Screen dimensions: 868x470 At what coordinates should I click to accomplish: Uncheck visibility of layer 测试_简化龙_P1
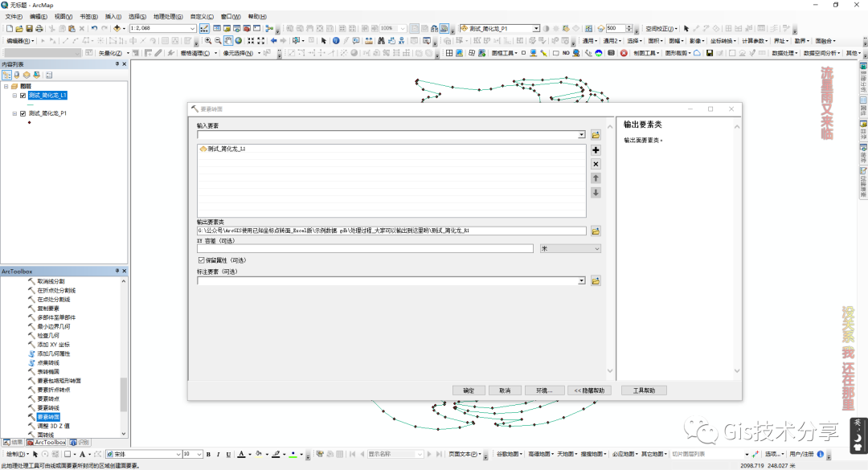[23, 114]
